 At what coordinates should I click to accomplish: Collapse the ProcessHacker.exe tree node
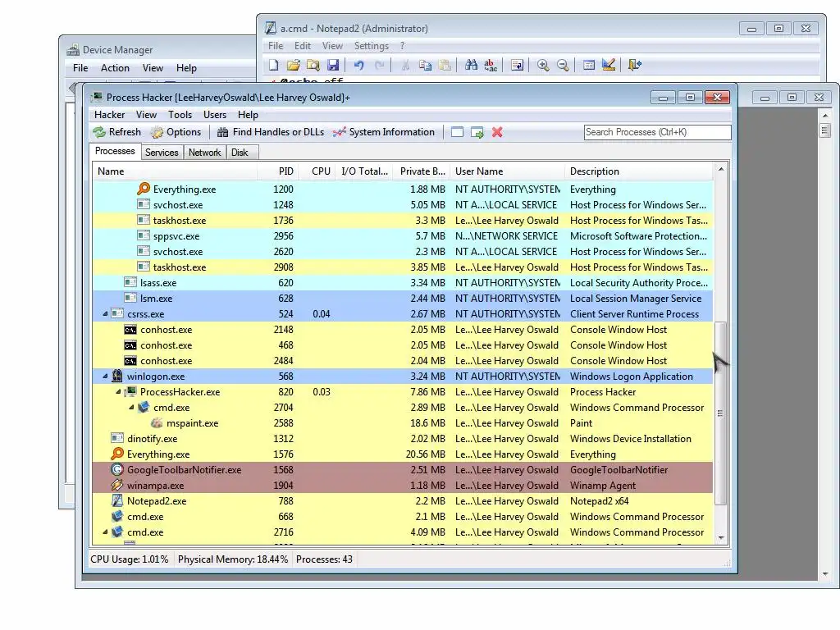tap(118, 391)
